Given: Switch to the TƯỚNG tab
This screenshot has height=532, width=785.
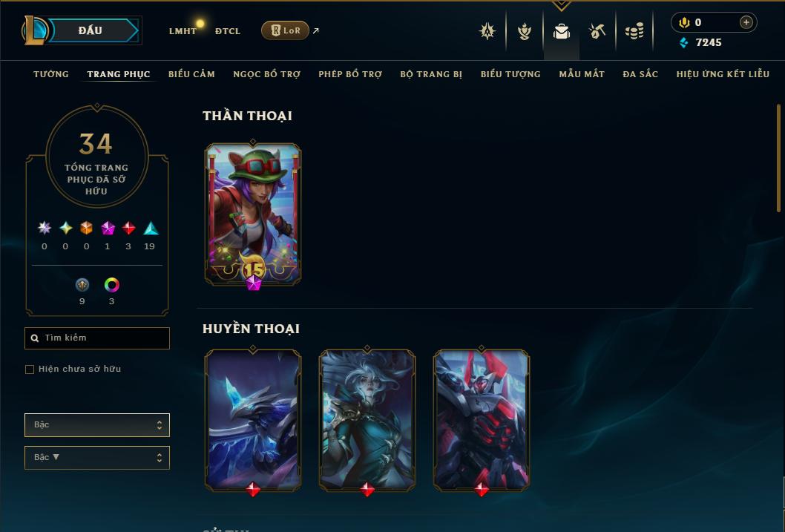Looking at the screenshot, I should pos(51,74).
